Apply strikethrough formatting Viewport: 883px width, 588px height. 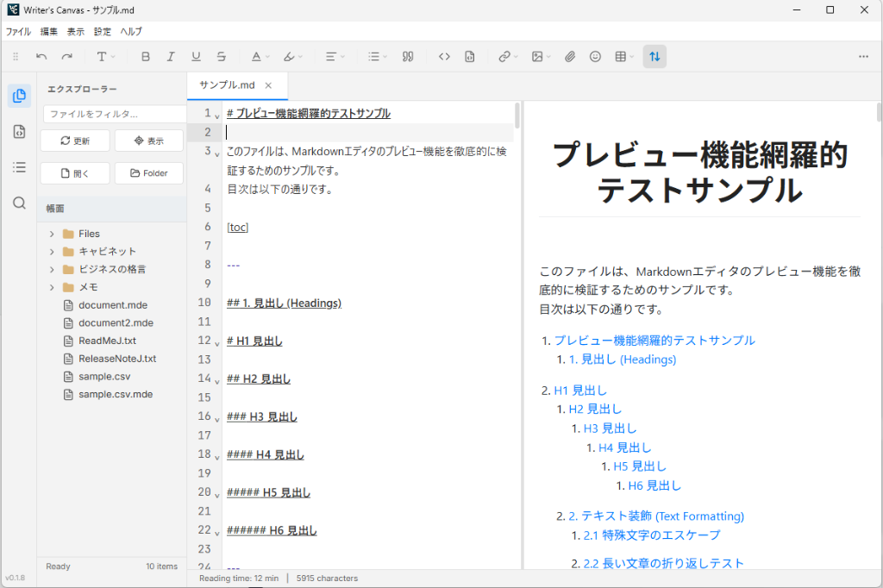tap(222, 56)
